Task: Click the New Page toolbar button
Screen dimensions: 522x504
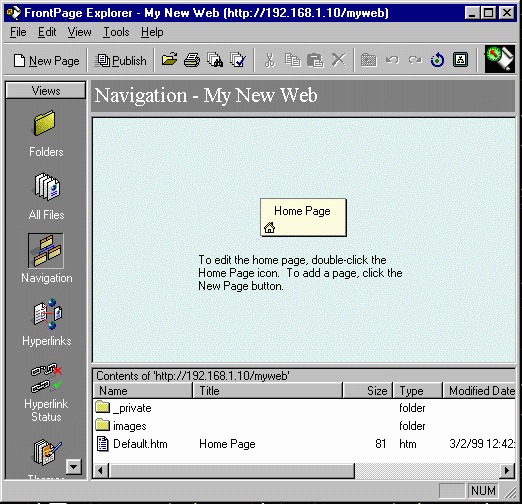Action: click(47, 61)
